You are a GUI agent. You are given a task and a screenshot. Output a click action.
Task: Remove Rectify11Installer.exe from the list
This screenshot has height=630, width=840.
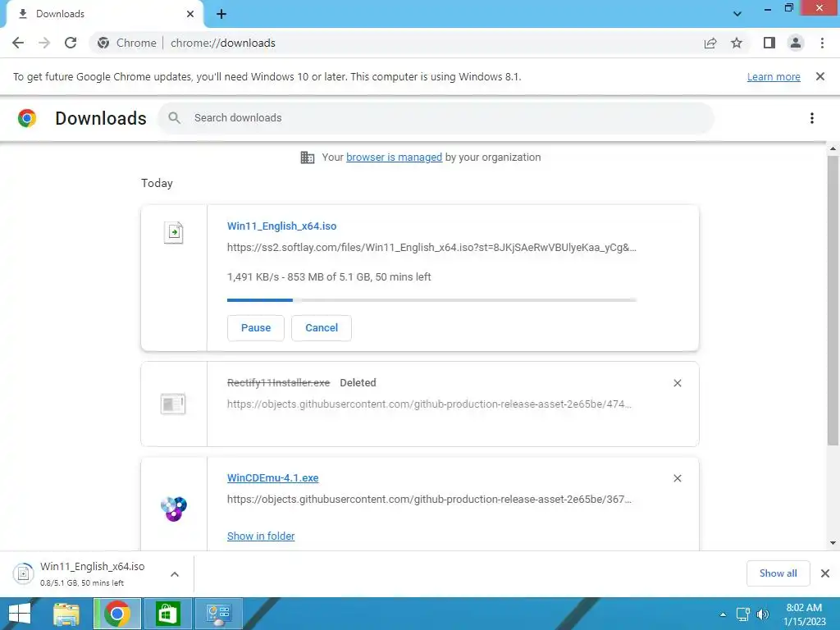(x=677, y=383)
